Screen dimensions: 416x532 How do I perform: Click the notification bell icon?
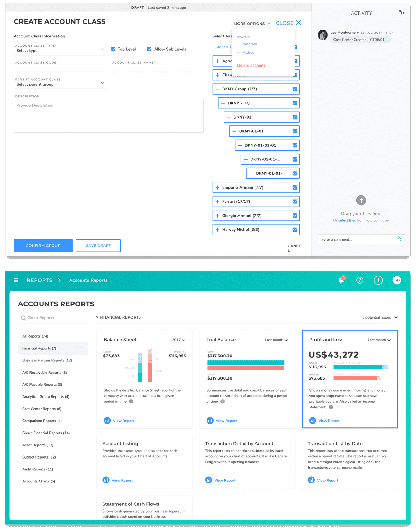tap(341, 280)
